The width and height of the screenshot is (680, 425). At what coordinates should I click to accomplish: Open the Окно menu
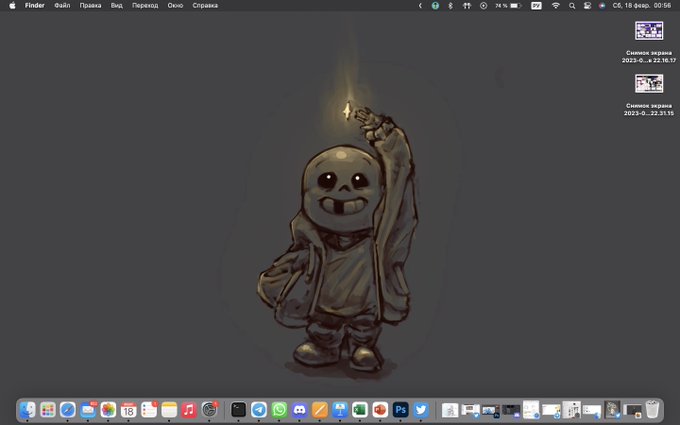pyautogui.click(x=175, y=6)
